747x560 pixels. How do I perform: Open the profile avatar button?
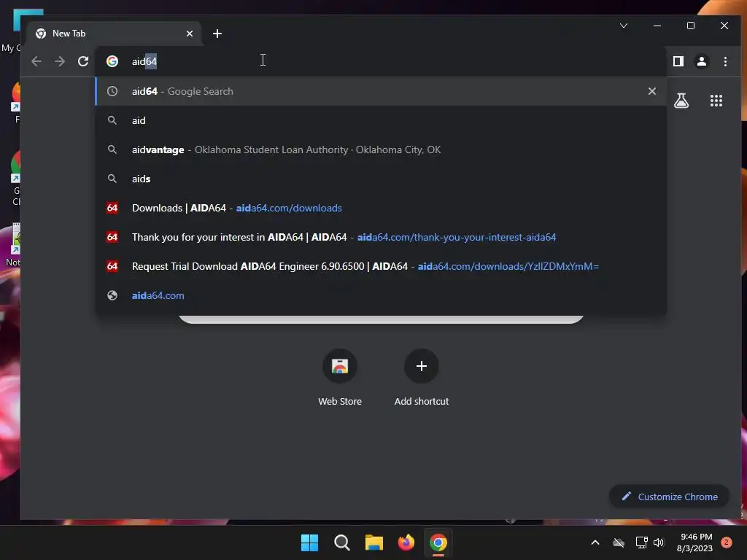coord(702,61)
